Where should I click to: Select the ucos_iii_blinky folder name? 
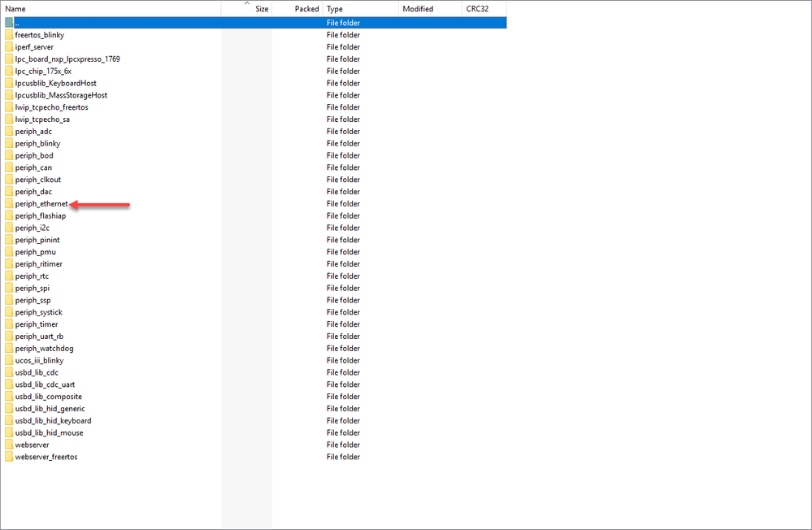click(39, 360)
